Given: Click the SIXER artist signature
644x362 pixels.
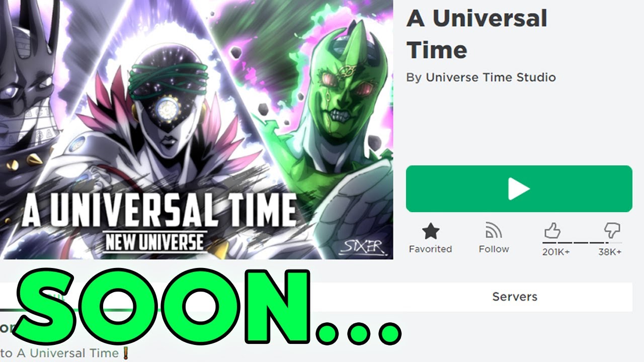Looking at the screenshot, I should tap(361, 246).
